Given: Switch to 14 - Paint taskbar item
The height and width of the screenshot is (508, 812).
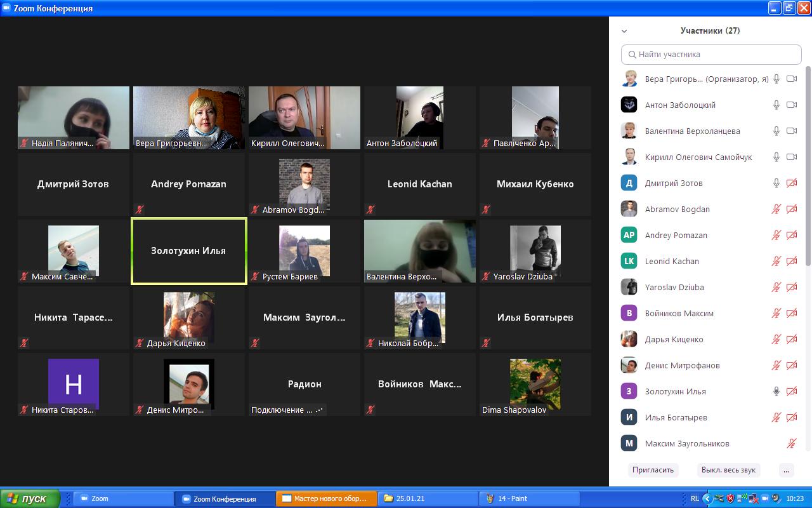Looking at the screenshot, I should (x=529, y=498).
